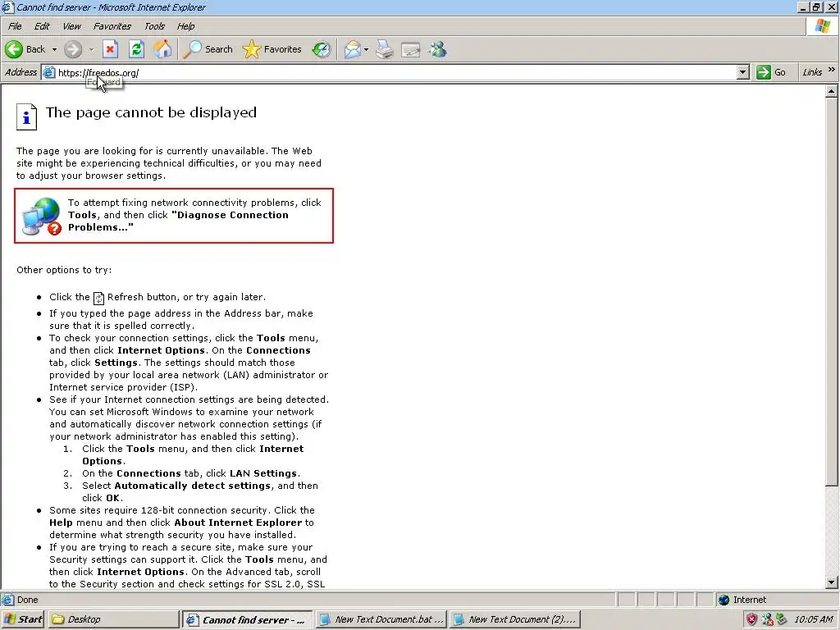Click the page icon in the Address bar
This screenshot has height=630, width=840.
(x=48, y=72)
